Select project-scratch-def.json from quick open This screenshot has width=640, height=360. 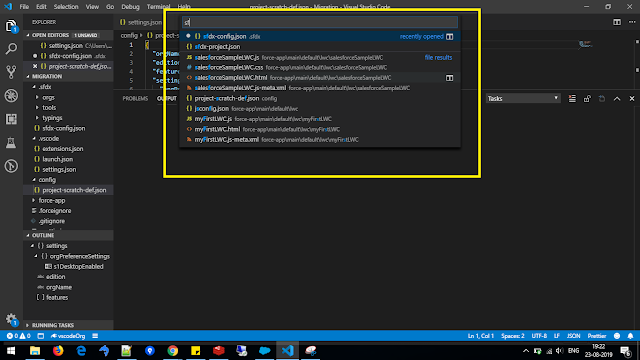[320, 98]
